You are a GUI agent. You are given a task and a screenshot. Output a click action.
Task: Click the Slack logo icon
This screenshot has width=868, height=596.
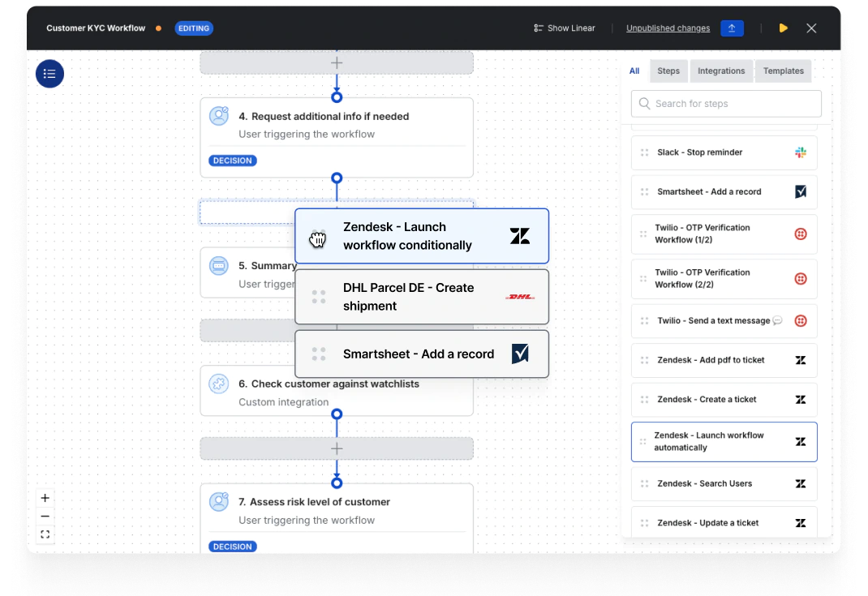click(801, 152)
